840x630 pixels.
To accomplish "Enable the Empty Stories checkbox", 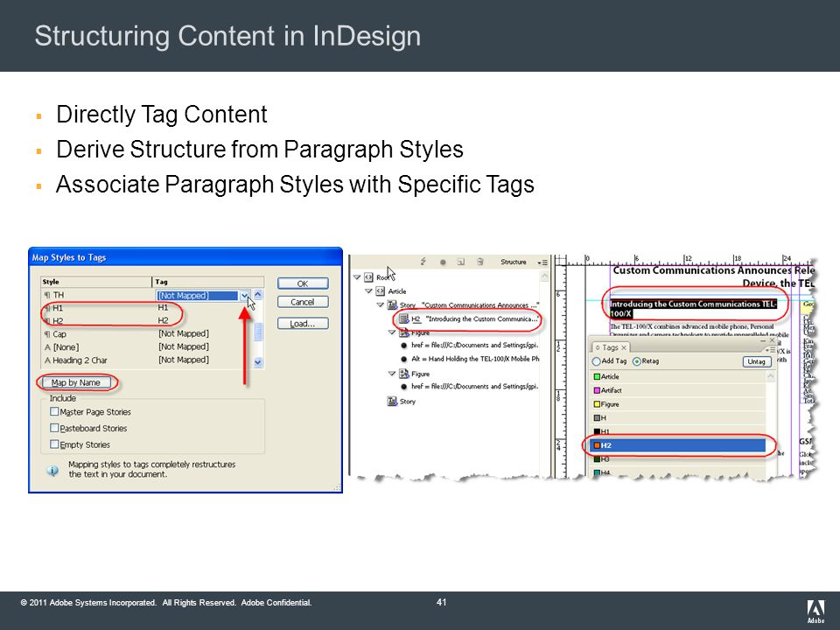I will (x=54, y=444).
